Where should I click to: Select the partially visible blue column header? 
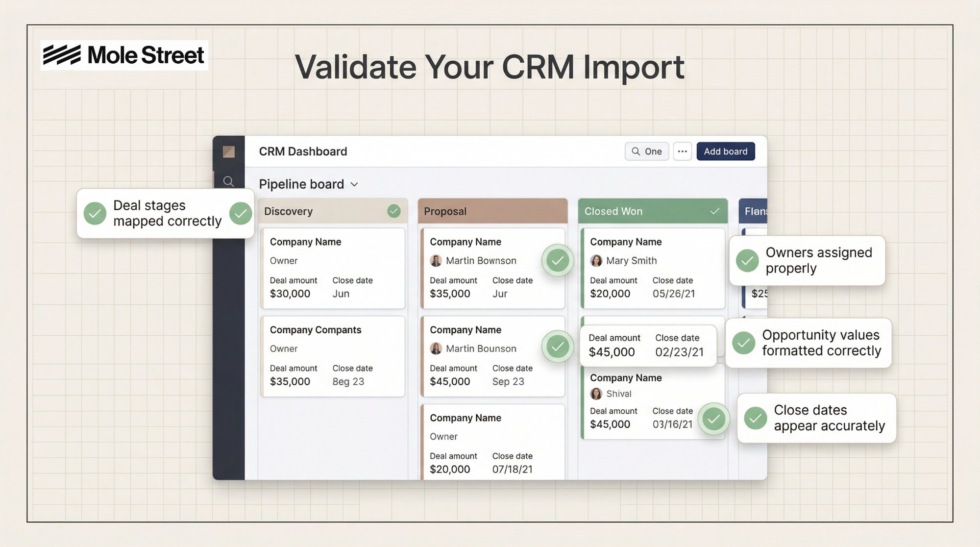tap(753, 211)
